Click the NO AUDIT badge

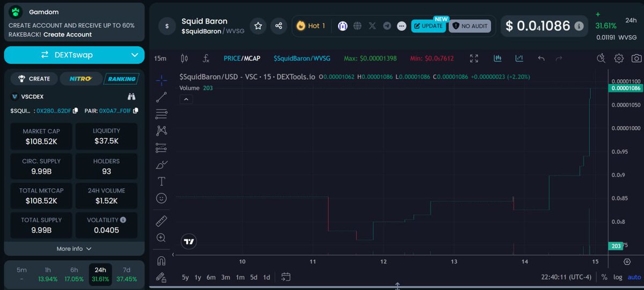pyautogui.click(x=470, y=26)
